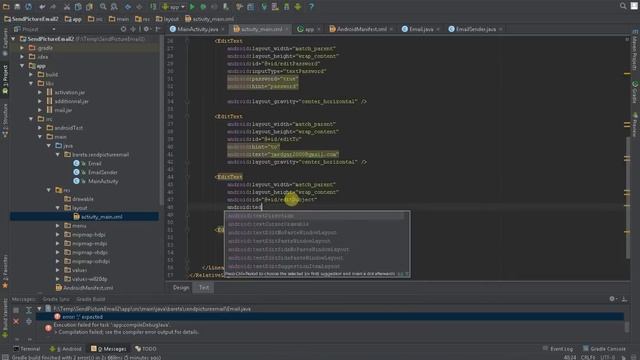Click the Paste toolbar icon

point(89,7)
